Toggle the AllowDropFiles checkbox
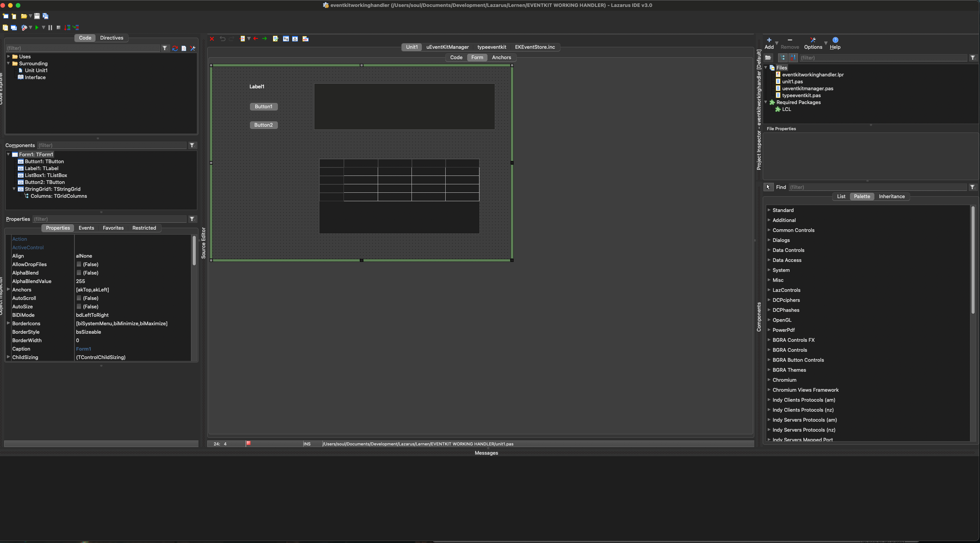 click(x=79, y=264)
